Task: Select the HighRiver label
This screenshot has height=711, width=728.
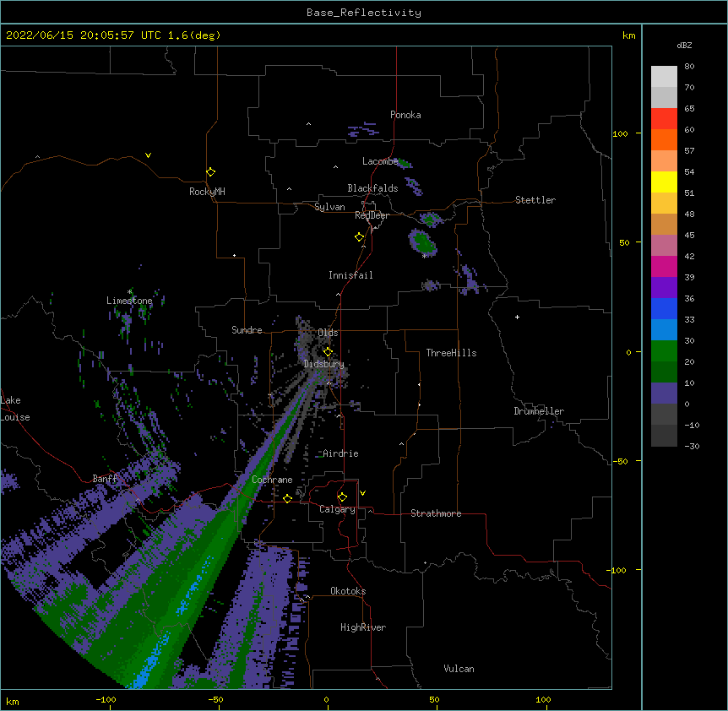Action: 363,627
